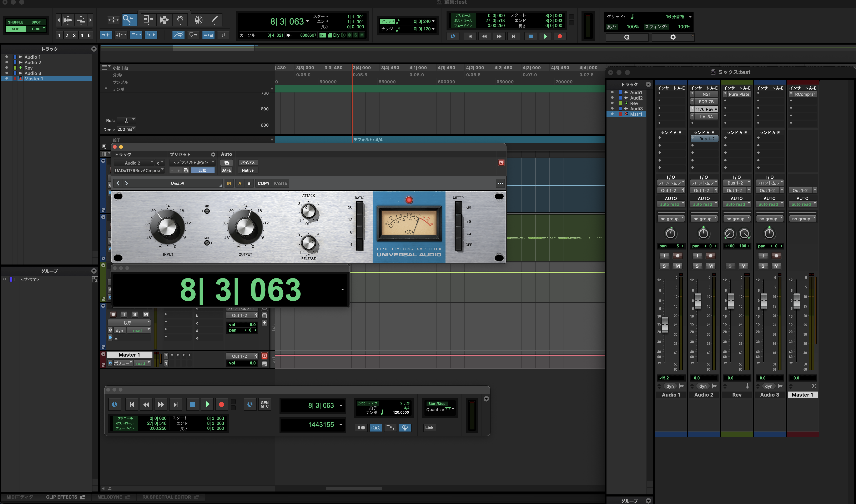Click next preset arrow in 1176 plugin

(x=126, y=183)
